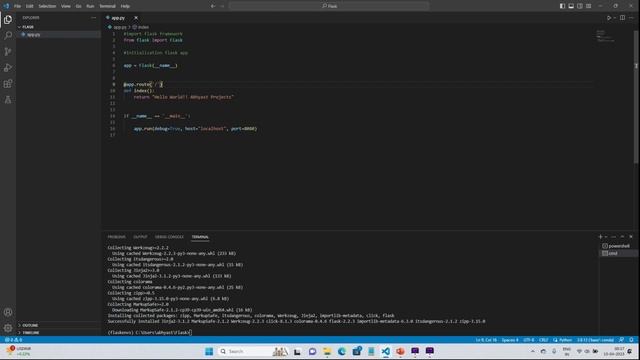Open the Terminal menu
Screen dimensions: 640x360
[108, 6]
